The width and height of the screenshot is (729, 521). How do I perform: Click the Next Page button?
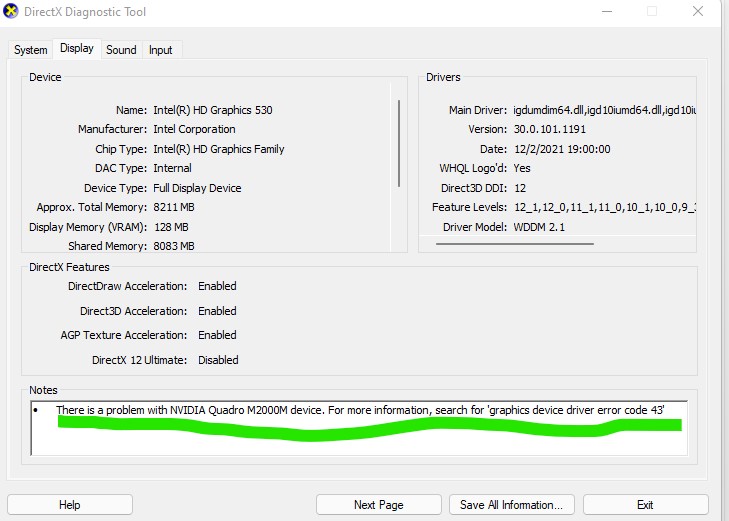(378, 505)
